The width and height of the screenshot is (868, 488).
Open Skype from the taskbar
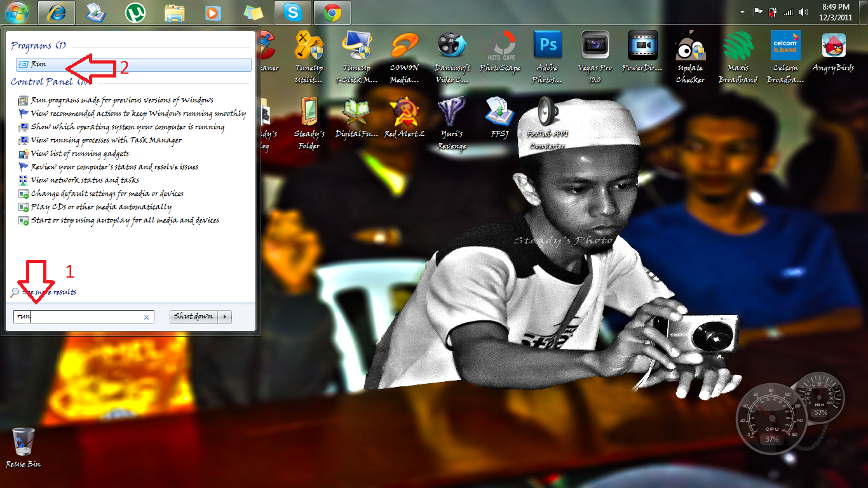(293, 11)
